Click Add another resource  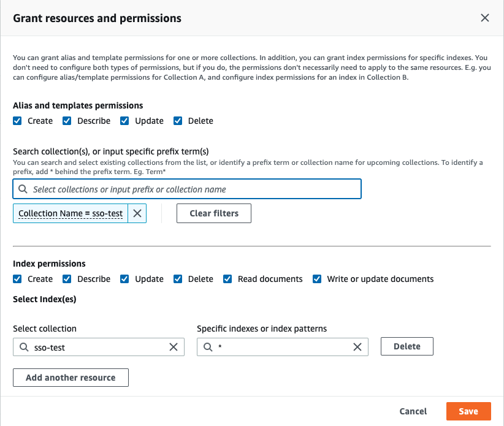tap(71, 378)
